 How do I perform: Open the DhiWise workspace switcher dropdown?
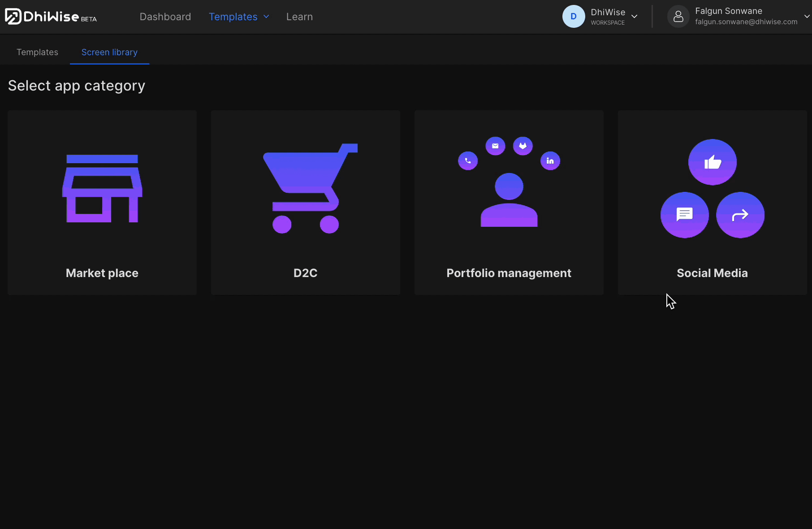(x=634, y=17)
